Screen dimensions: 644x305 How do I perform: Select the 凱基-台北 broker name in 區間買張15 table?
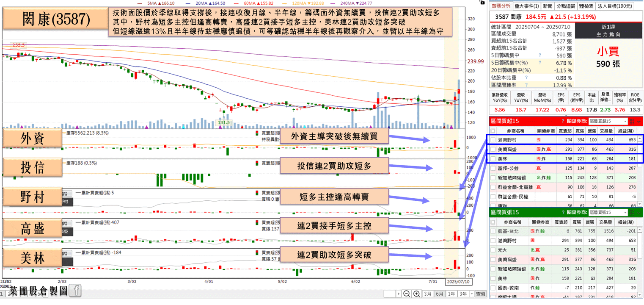point(507,231)
